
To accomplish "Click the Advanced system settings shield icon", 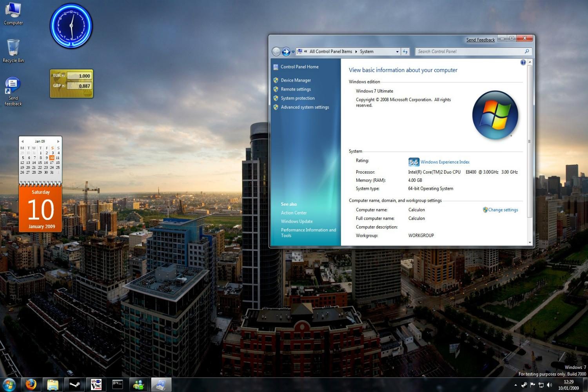I will 276,107.
